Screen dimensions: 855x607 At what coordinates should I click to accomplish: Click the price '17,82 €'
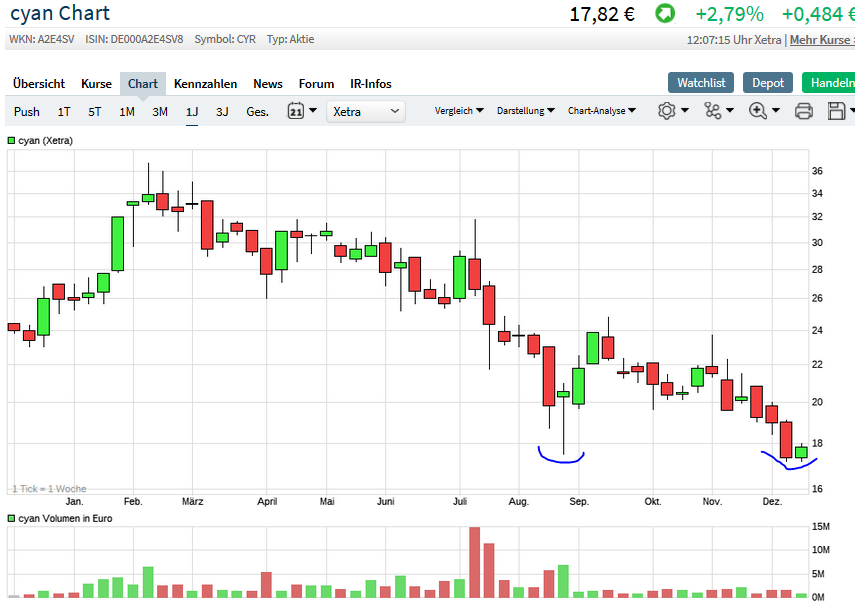pos(602,14)
